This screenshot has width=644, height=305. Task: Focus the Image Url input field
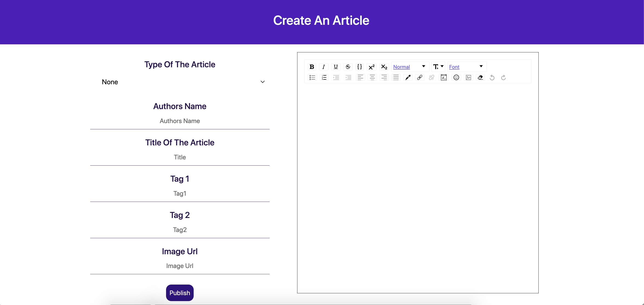(180, 266)
